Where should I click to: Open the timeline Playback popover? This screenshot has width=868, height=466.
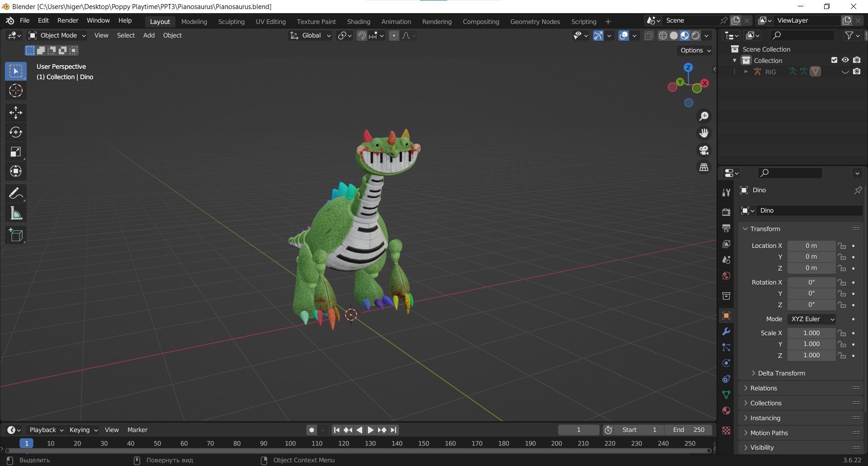[x=46, y=430]
